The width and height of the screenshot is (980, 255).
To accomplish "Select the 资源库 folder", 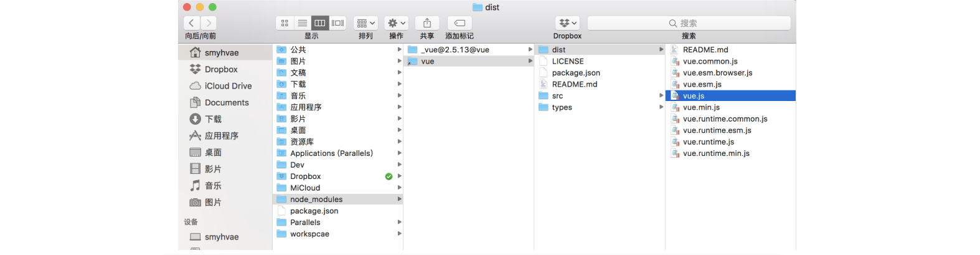I will point(337,142).
